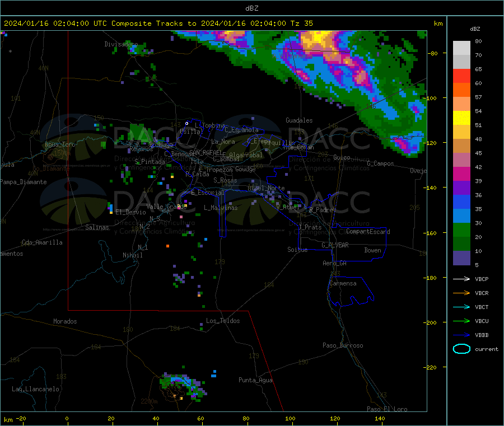504x426 pixels.
Task: Click the S_Pintada map label
Action: point(150,162)
